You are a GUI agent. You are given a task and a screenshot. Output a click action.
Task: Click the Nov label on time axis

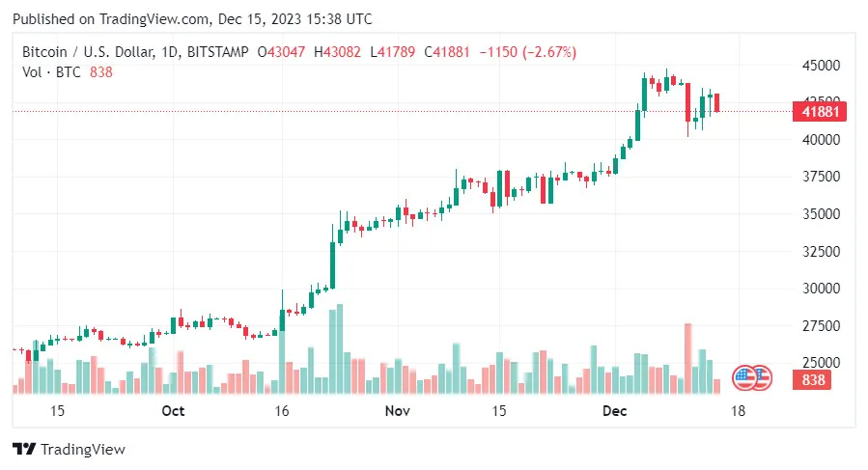coord(398,411)
